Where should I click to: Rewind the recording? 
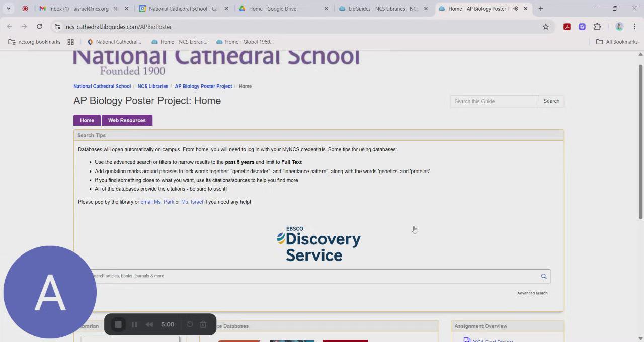point(149,324)
